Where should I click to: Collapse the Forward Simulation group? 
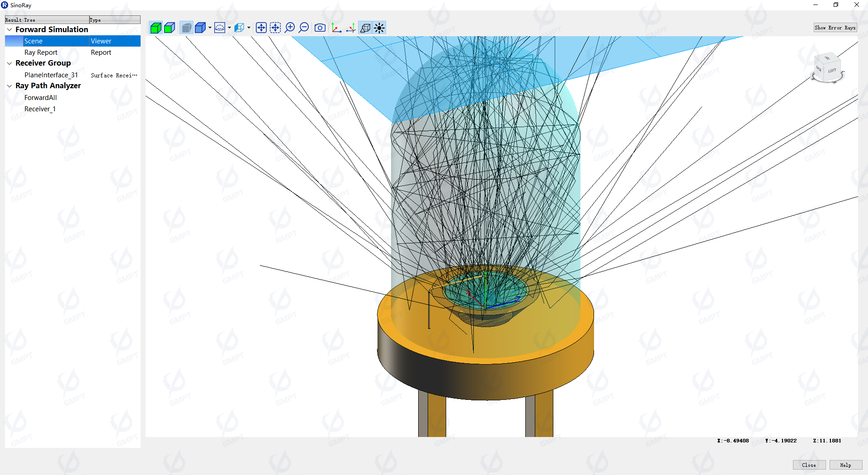[9, 29]
